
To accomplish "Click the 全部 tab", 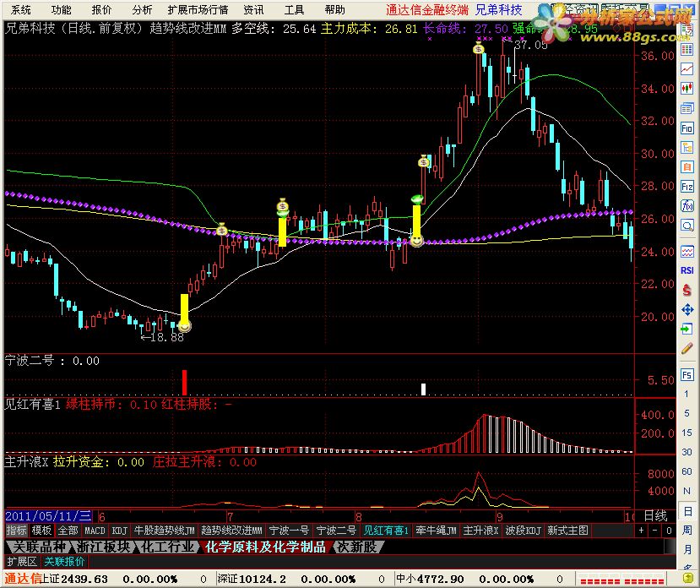I will click(68, 531).
